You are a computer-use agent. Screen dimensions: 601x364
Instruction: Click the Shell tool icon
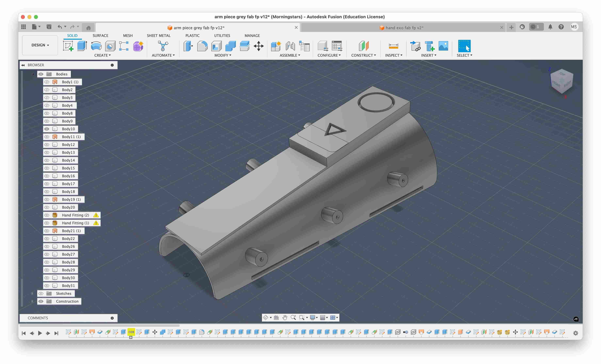click(x=216, y=46)
